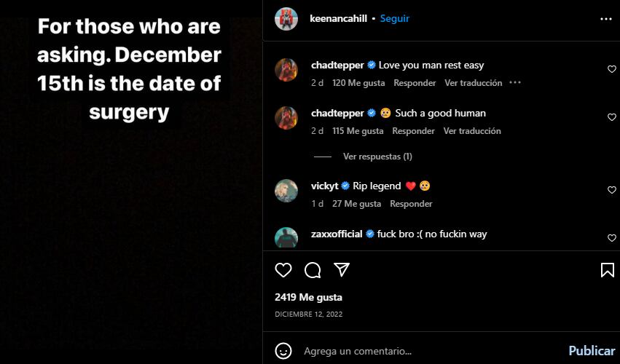Image resolution: width=620 pixels, height=364 pixels.
Task: Open keenancahill's profile picture
Action: pos(286,19)
